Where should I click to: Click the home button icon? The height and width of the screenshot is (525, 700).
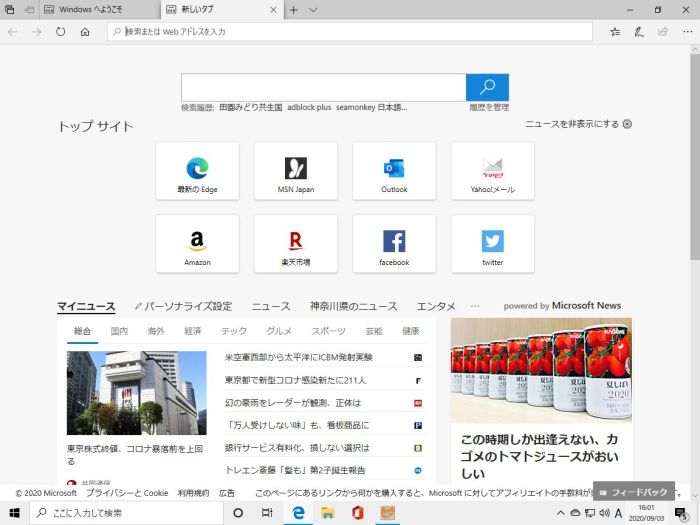[x=85, y=32]
